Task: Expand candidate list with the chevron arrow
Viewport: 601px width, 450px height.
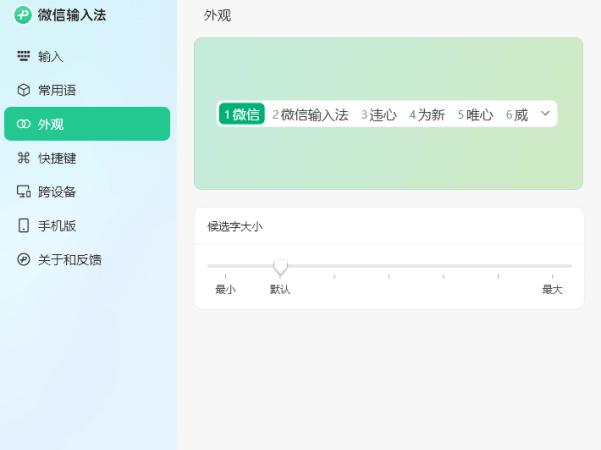Action: (x=545, y=113)
